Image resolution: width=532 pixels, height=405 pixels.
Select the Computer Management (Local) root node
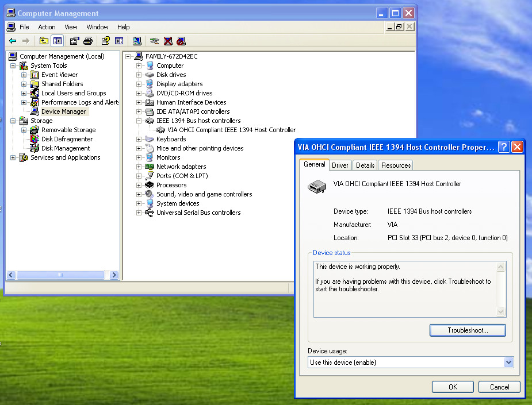[x=62, y=56]
